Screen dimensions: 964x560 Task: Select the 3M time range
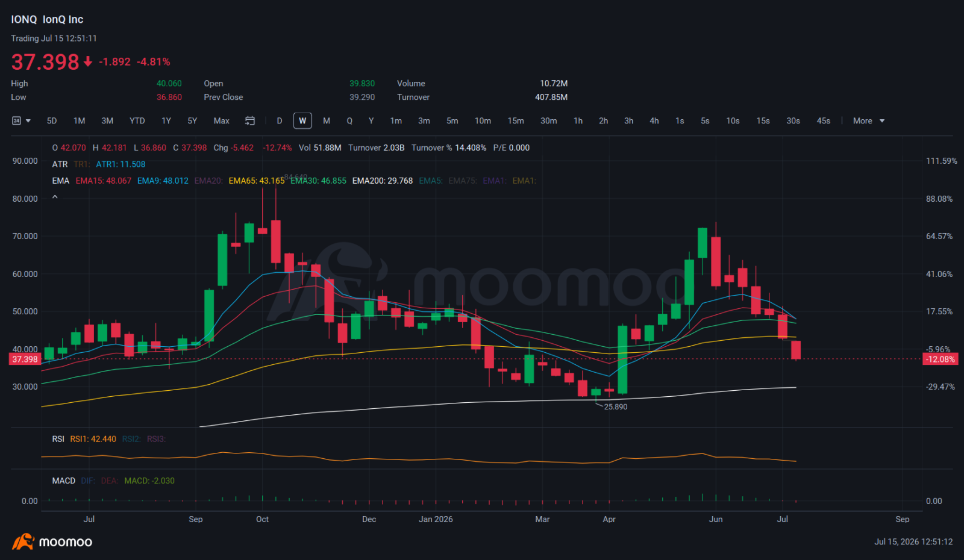[x=107, y=121]
